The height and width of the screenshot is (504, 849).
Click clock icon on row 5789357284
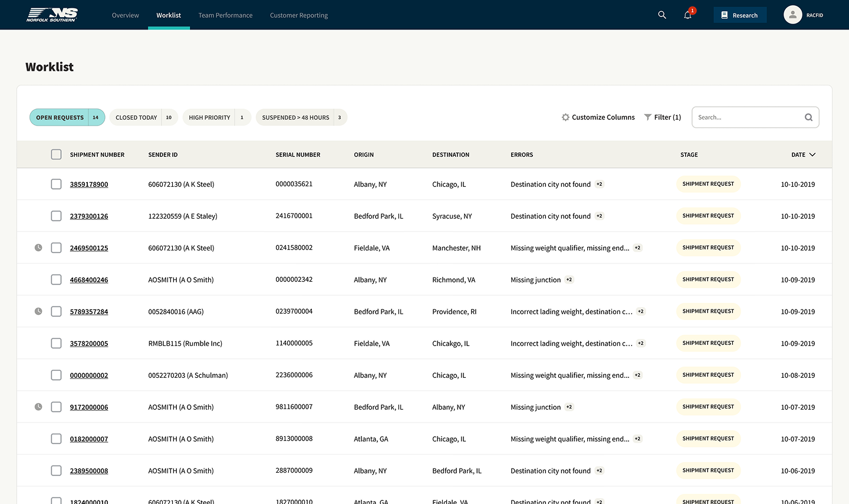pyautogui.click(x=38, y=311)
